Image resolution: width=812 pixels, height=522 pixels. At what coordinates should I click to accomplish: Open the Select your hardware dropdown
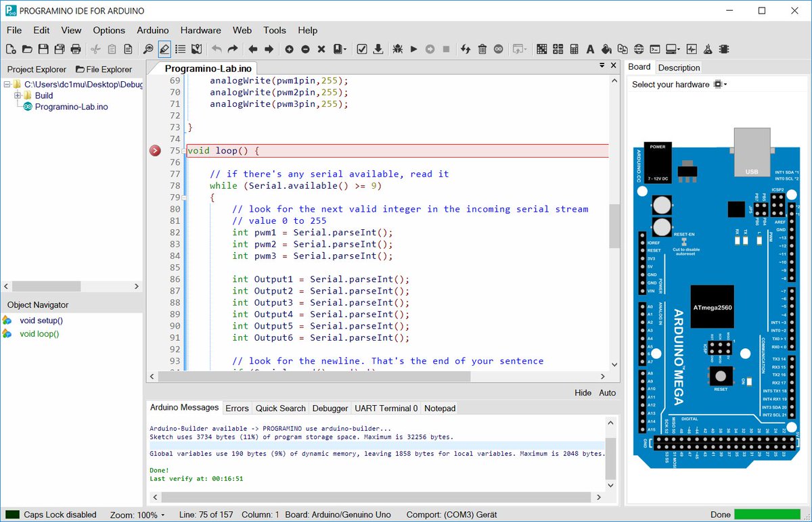721,85
